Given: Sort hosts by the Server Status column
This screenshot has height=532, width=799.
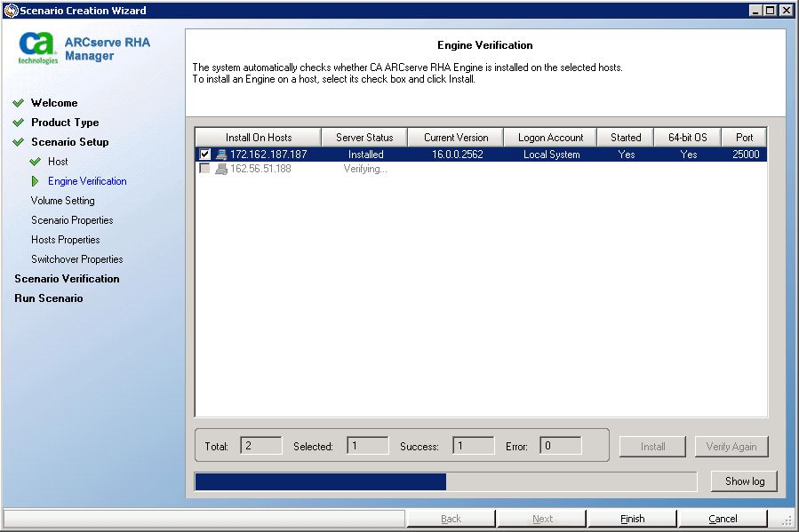Looking at the screenshot, I should point(364,137).
